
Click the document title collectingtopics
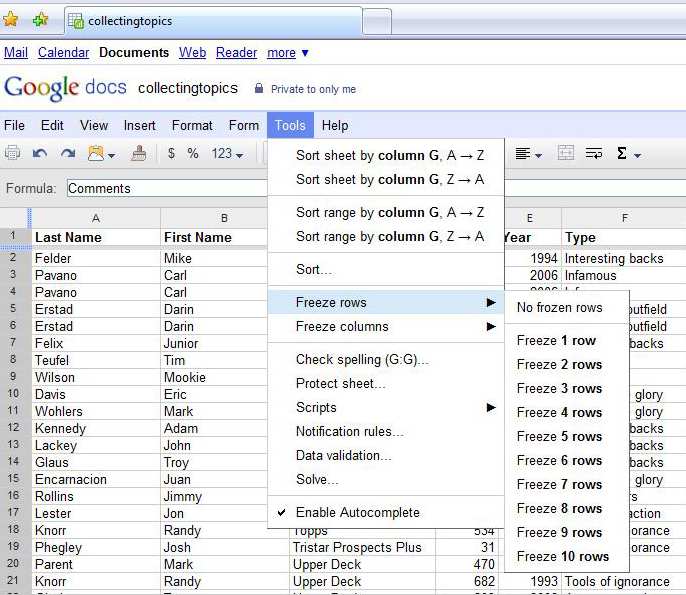point(188,88)
